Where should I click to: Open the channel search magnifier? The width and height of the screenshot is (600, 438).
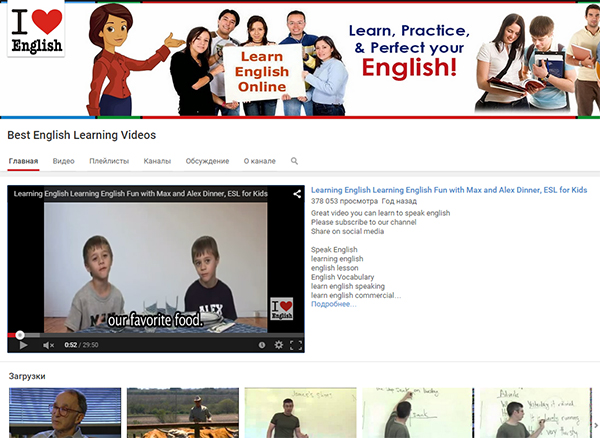(x=294, y=161)
